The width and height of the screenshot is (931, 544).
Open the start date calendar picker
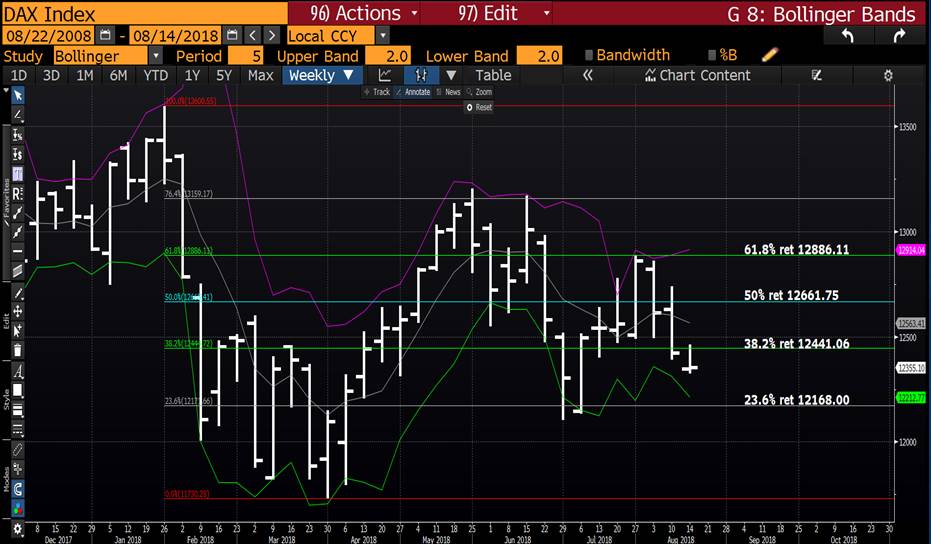pos(105,35)
